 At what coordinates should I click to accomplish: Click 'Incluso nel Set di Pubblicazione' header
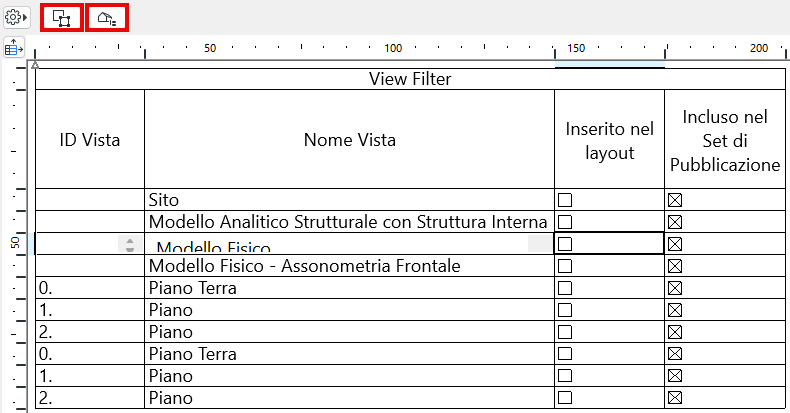tap(725, 140)
